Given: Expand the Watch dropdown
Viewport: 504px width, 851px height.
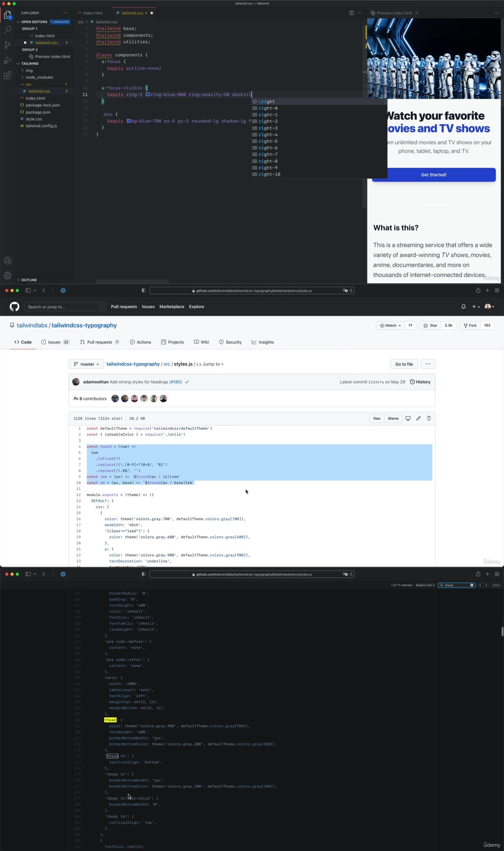Looking at the screenshot, I should pos(390,325).
